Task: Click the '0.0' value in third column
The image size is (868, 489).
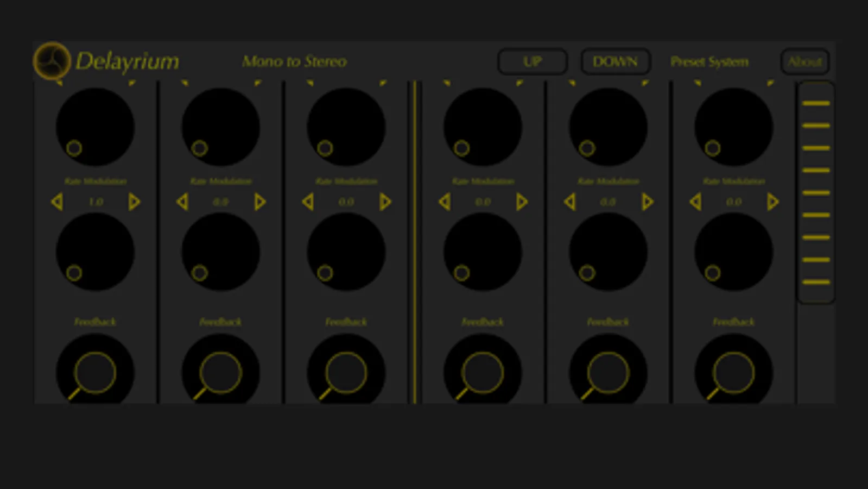Action: coord(346,202)
